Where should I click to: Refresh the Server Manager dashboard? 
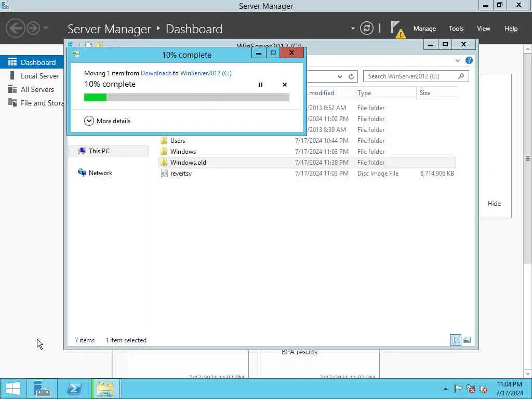(x=366, y=28)
